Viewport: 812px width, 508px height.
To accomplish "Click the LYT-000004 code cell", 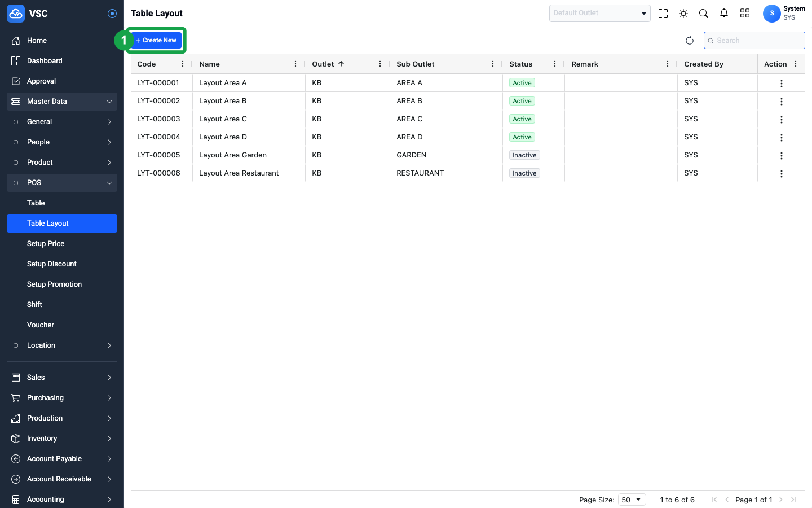I will pyautogui.click(x=162, y=137).
